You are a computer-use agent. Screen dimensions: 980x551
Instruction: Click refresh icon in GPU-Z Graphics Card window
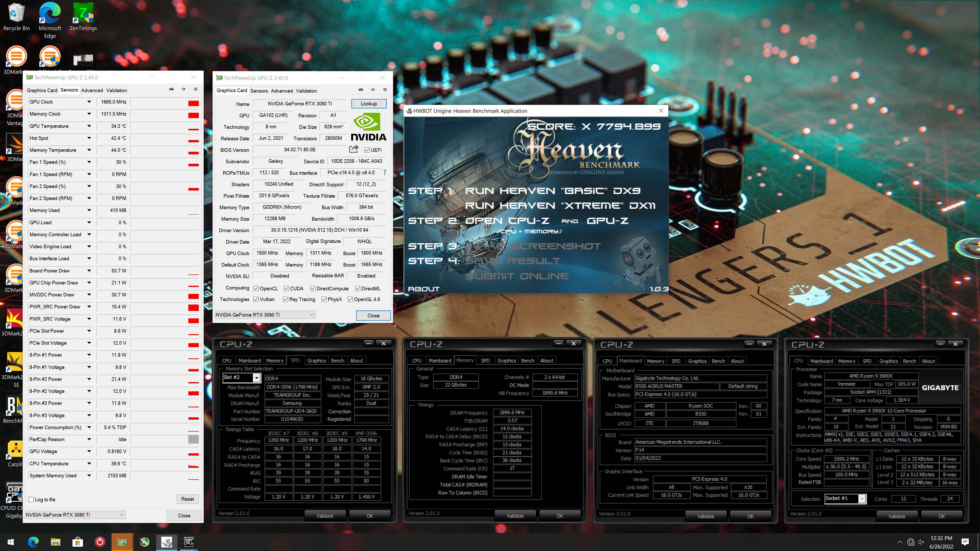pos(373,90)
